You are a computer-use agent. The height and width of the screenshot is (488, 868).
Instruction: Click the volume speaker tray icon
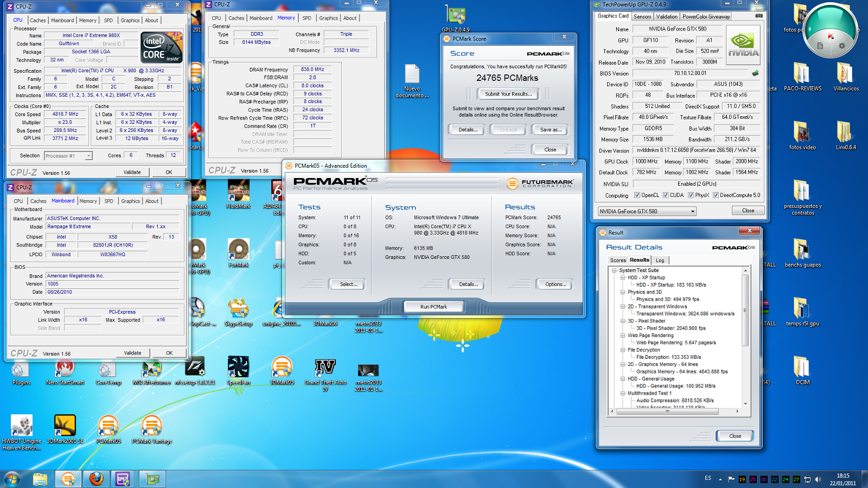[x=818, y=479]
